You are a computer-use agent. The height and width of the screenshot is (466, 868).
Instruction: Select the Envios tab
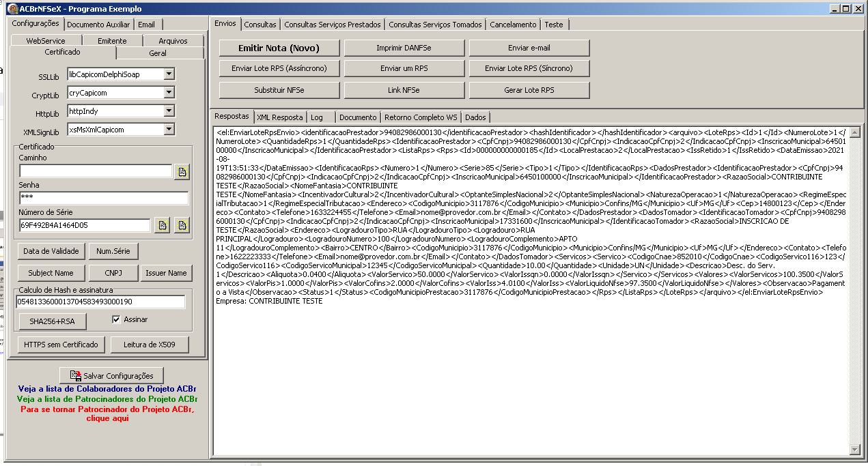(x=225, y=23)
